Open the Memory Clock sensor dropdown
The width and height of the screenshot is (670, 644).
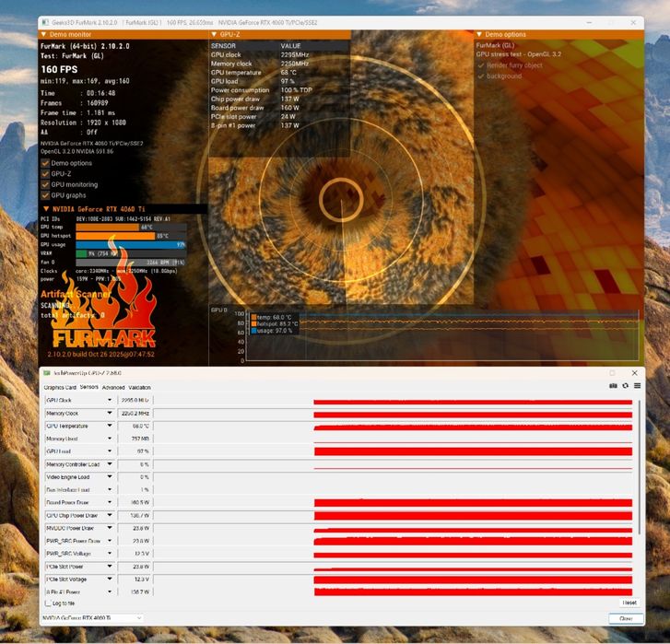[110, 413]
